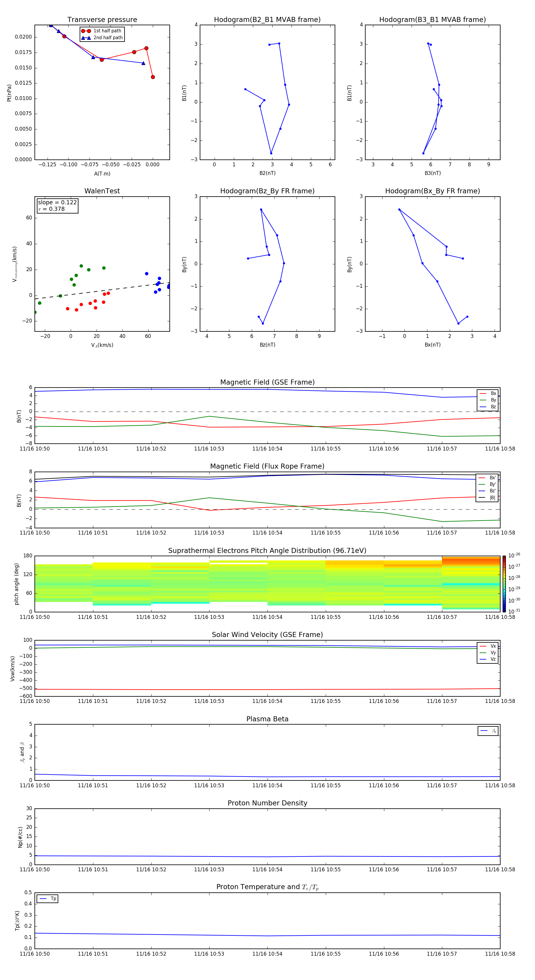Click the "Vz" velocity legend entry
Screen dimensions: 535x980
click(x=488, y=659)
